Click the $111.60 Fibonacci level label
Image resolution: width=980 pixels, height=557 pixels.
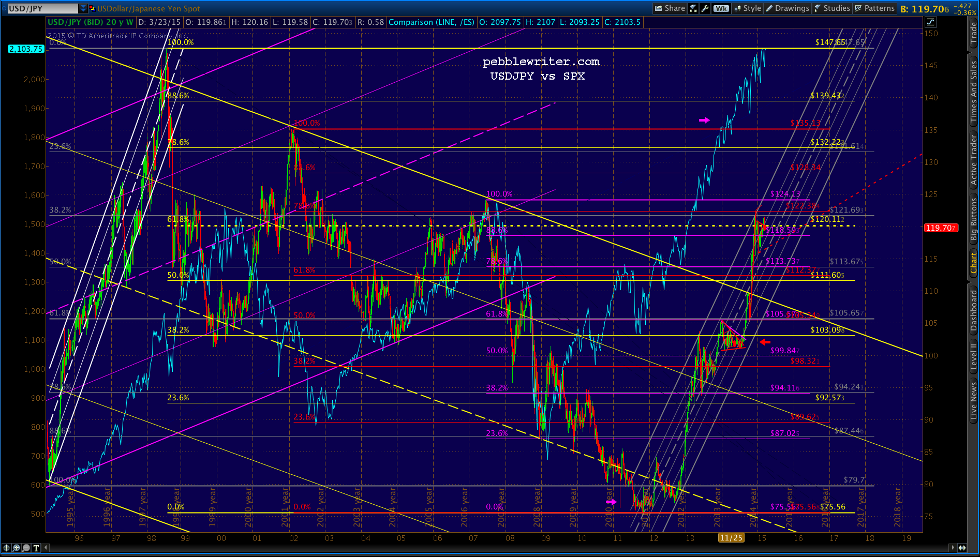tap(827, 275)
